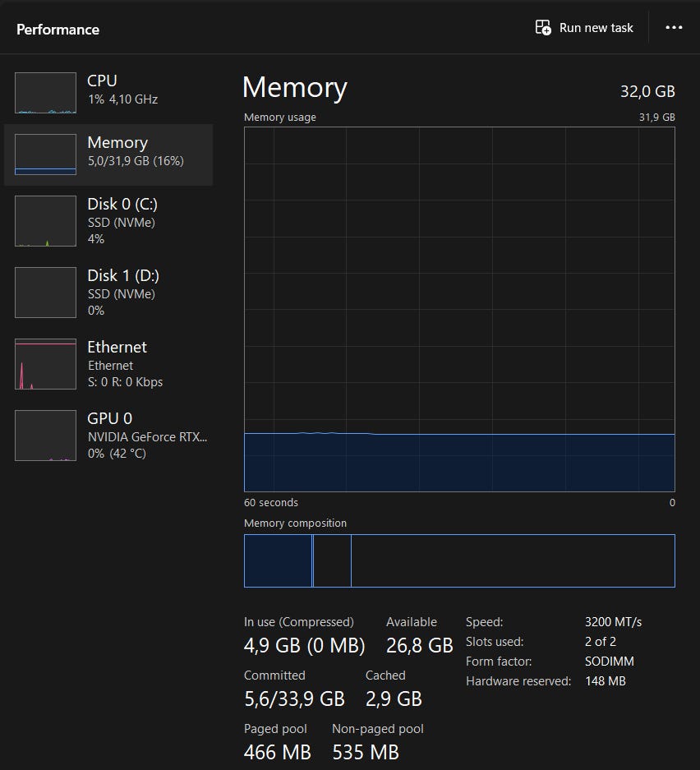Image resolution: width=700 pixels, height=770 pixels.
Task: Open the CPU performance entry label
Action: pos(102,81)
